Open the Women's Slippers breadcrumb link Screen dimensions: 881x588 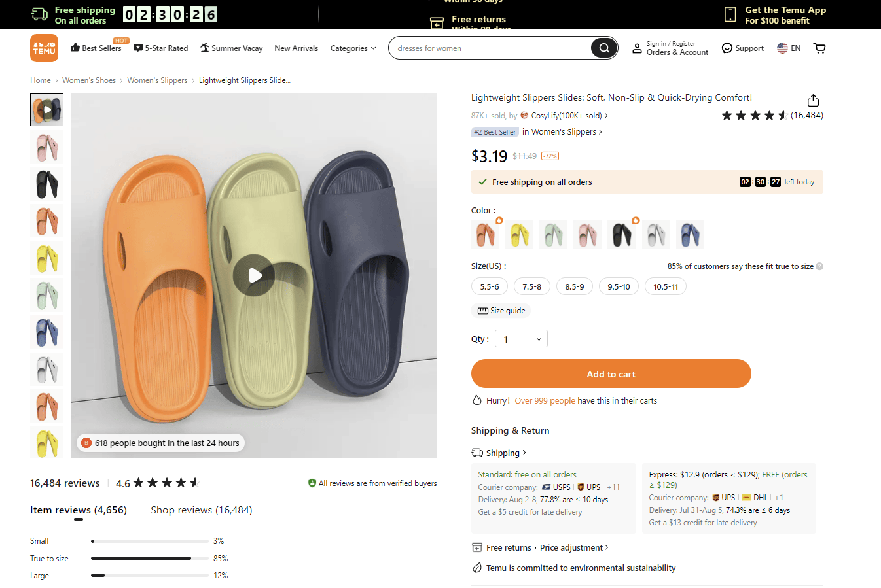coord(157,80)
